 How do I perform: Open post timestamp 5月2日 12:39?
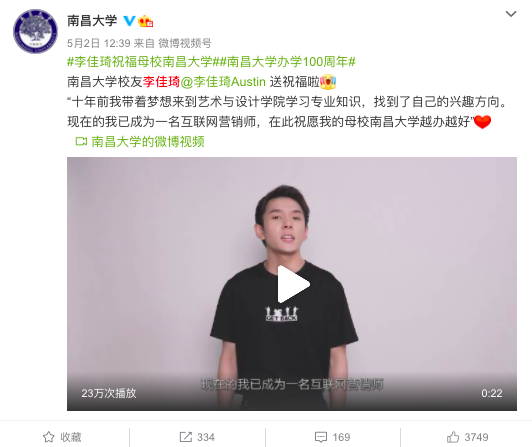tap(99, 43)
